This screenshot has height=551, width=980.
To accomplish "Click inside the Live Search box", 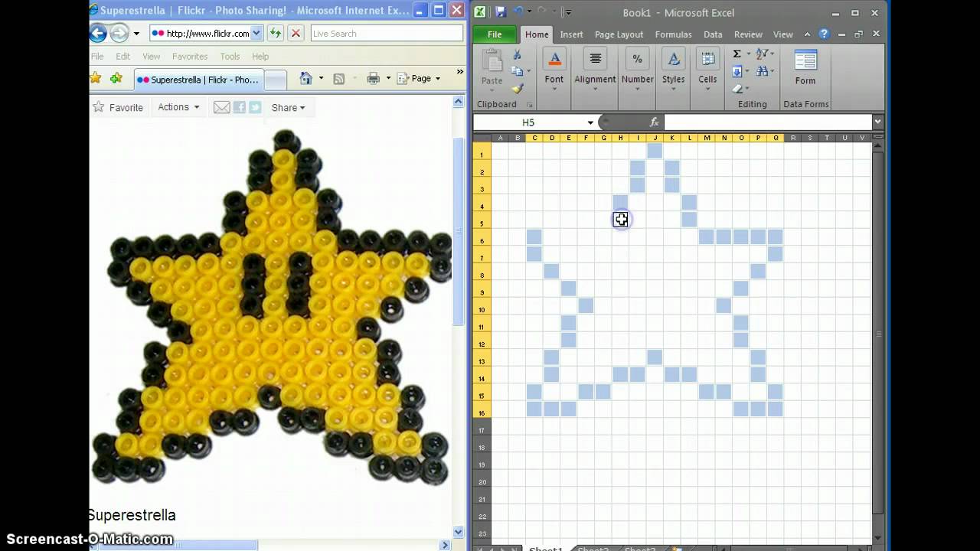I will pos(386,33).
